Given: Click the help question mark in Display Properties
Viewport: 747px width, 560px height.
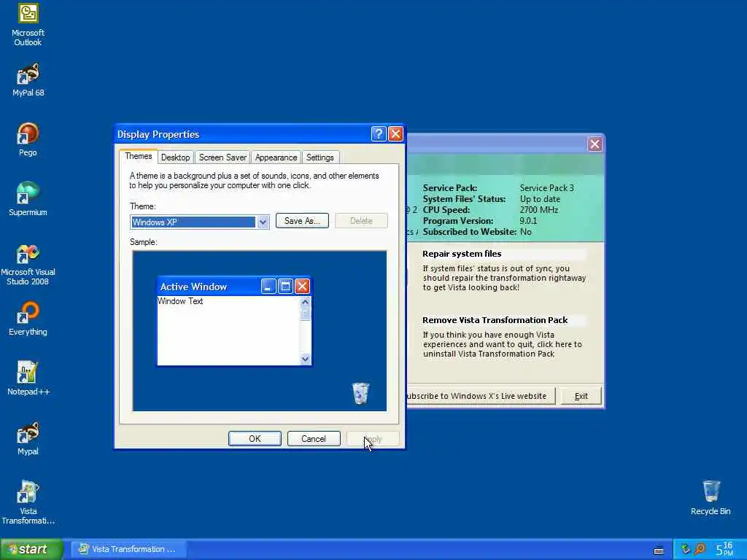Looking at the screenshot, I should (x=379, y=134).
